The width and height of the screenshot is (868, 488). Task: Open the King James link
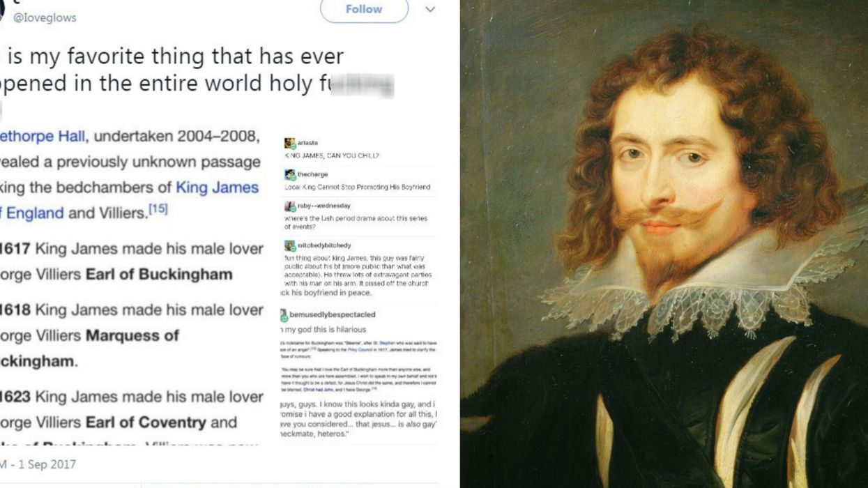[217, 188]
